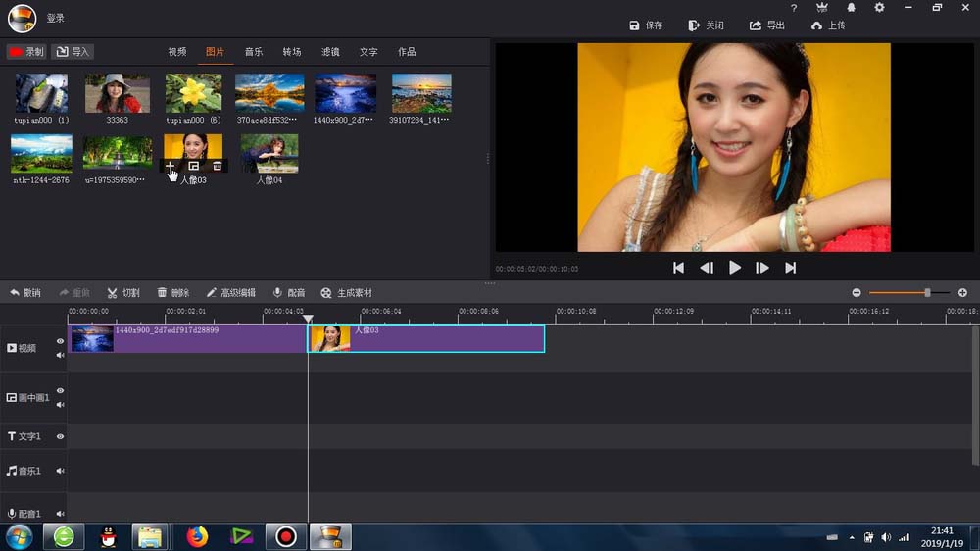Image resolution: width=980 pixels, height=551 pixels.
Task: Step forward one frame in preview
Action: [761, 268]
